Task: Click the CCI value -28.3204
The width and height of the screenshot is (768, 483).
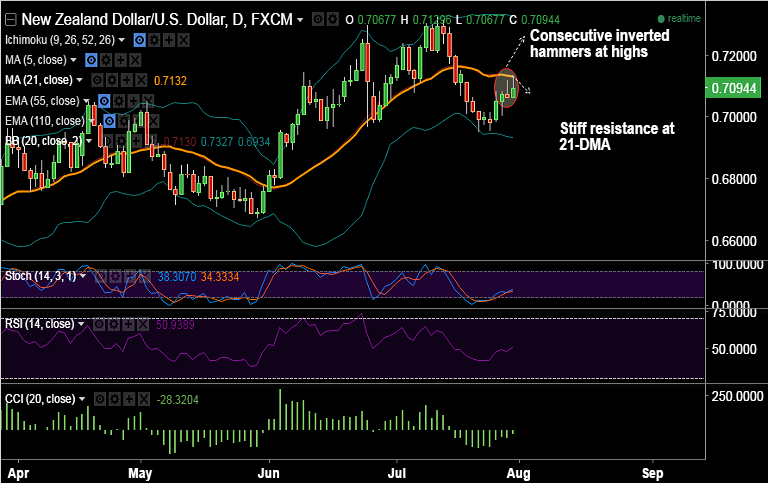Action: (177, 400)
